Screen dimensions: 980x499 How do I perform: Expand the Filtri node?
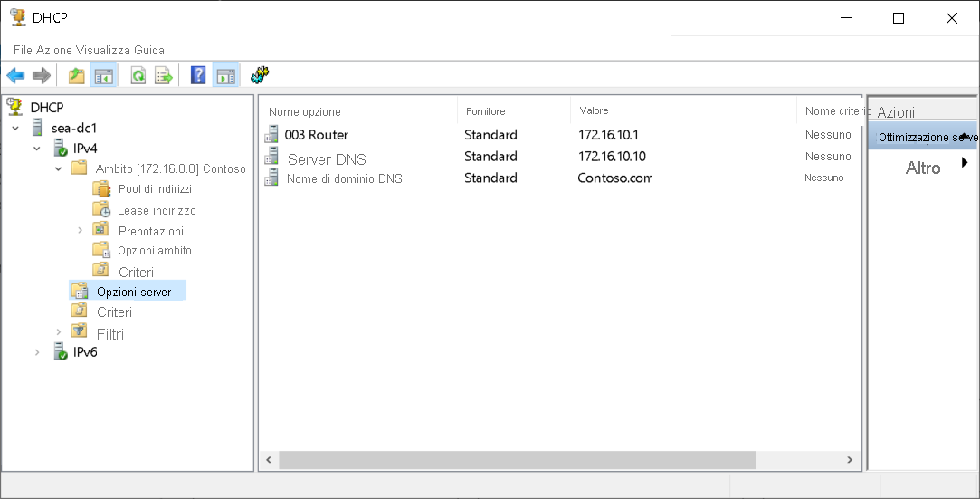[x=58, y=332]
